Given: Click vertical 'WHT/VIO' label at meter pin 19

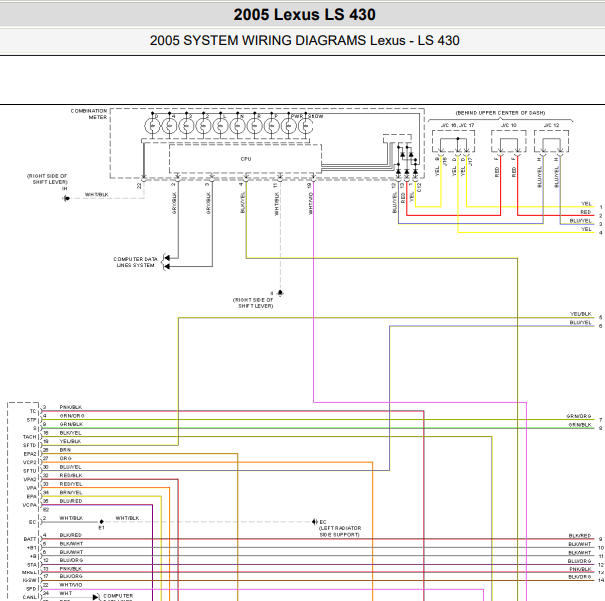Looking at the screenshot, I should tap(311, 203).
